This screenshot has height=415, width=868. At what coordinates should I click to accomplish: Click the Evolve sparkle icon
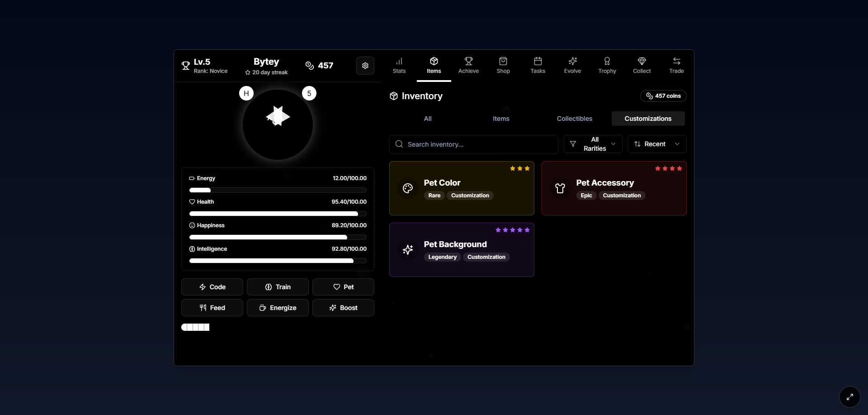tap(572, 65)
